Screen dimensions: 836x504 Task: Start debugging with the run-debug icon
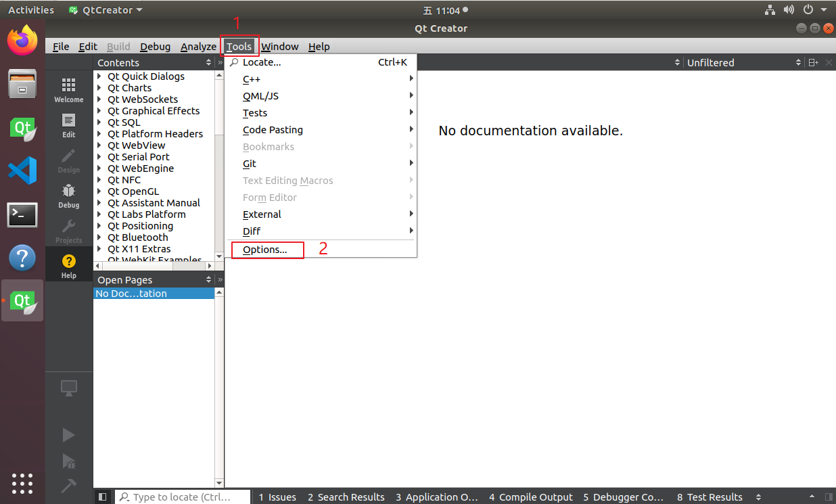68,461
